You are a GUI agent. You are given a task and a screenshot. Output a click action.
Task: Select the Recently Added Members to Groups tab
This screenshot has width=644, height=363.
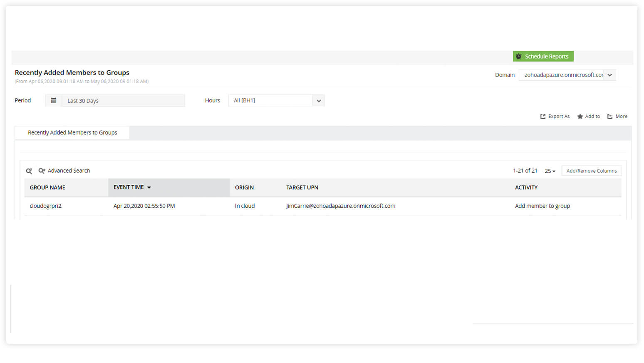72,132
